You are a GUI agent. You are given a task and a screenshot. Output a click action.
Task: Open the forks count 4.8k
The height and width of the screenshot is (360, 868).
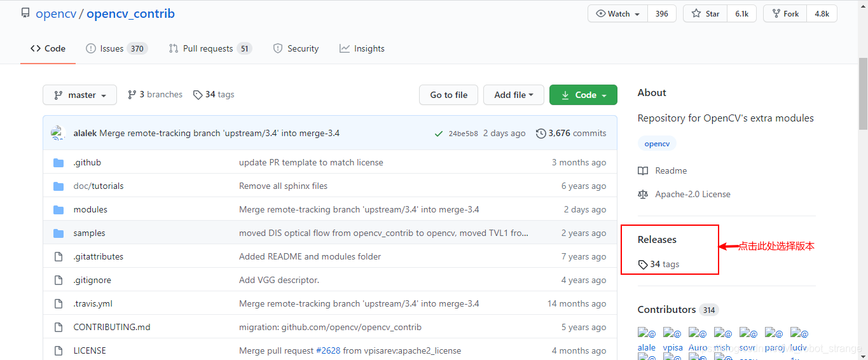822,13
